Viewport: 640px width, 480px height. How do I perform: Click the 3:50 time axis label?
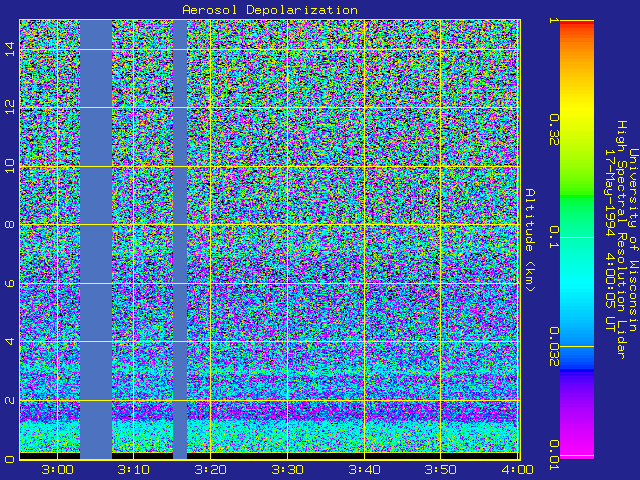tap(440, 469)
